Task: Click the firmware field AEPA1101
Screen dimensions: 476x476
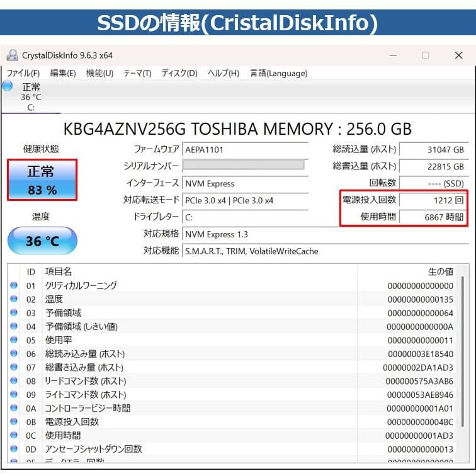Action: click(245, 150)
